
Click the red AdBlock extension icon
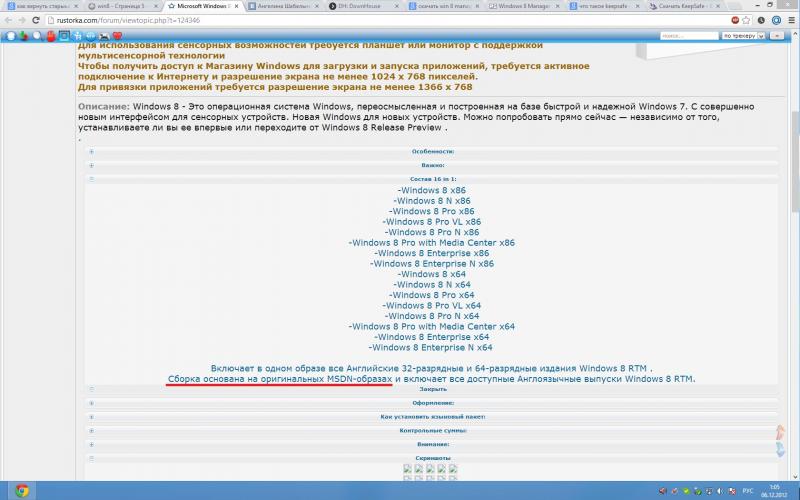(735, 20)
